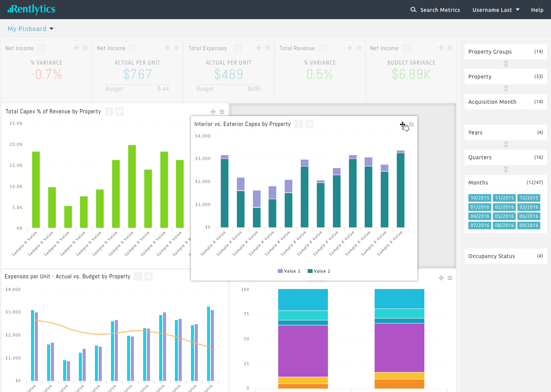Open hamburger menu on Total Revenue card
This screenshot has width=551, height=392.
(359, 48)
